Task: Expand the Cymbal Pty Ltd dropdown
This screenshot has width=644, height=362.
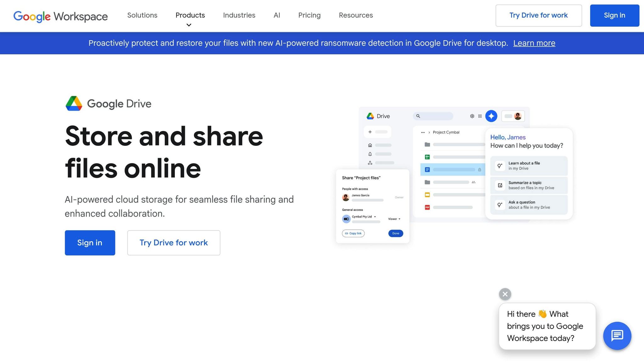Action: 375,217
